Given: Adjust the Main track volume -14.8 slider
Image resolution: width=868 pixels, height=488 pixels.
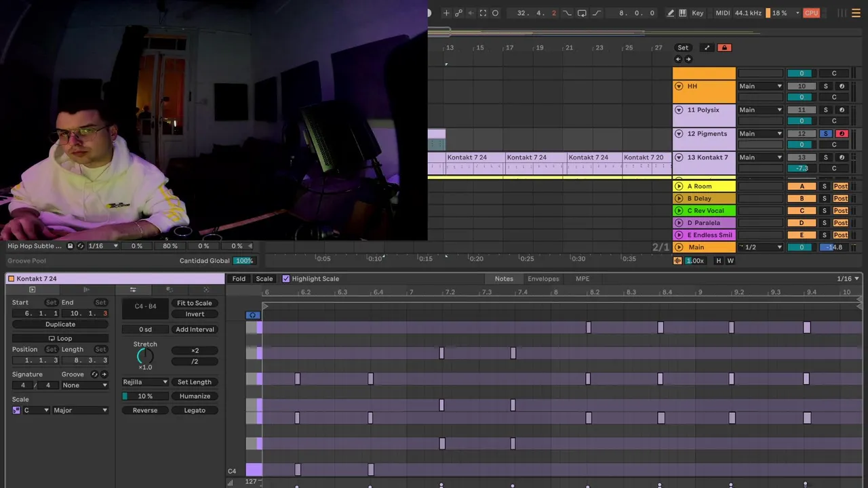Looking at the screenshot, I should tap(833, 247).
